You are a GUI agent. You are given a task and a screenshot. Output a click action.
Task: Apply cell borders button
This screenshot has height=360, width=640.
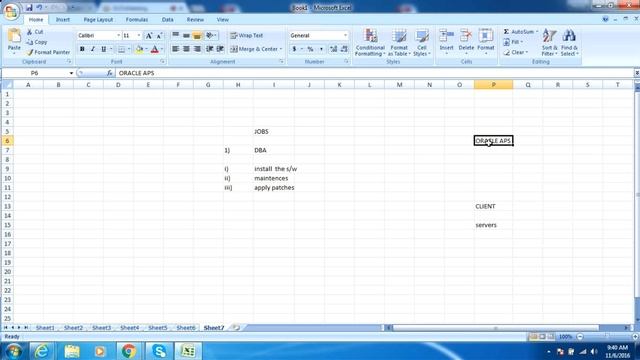click(x=121, y=49)
